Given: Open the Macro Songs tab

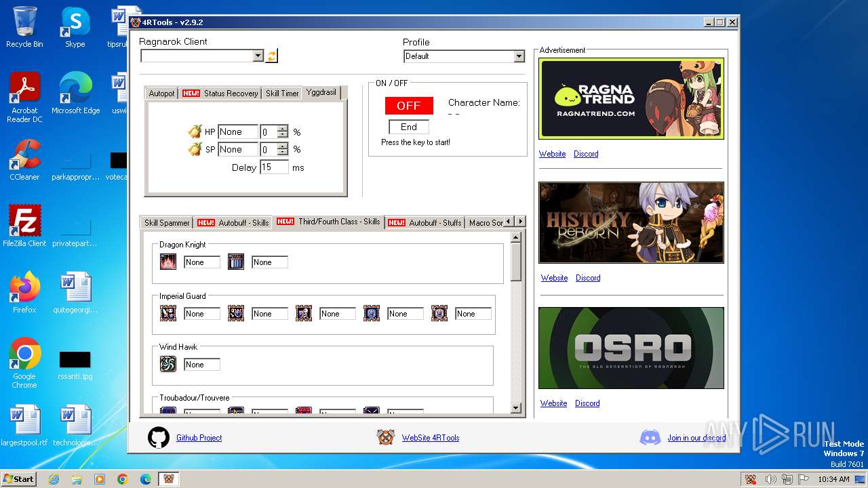Looking at the screenshot, I should (x=486, y=223).
